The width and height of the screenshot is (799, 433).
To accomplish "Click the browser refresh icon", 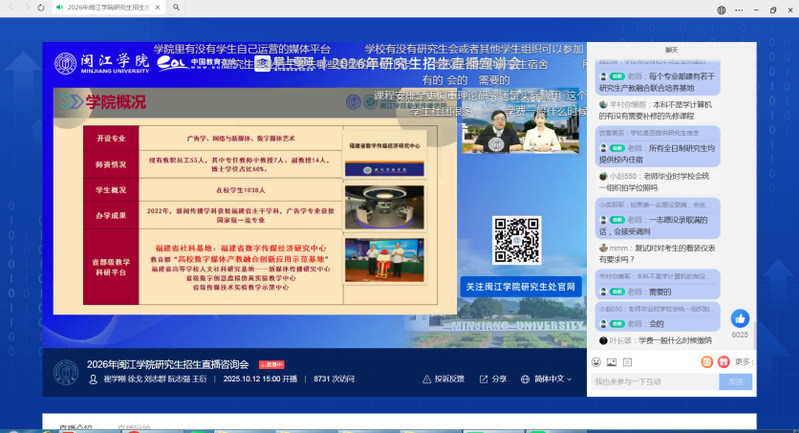I will click(x=41, y=8).
